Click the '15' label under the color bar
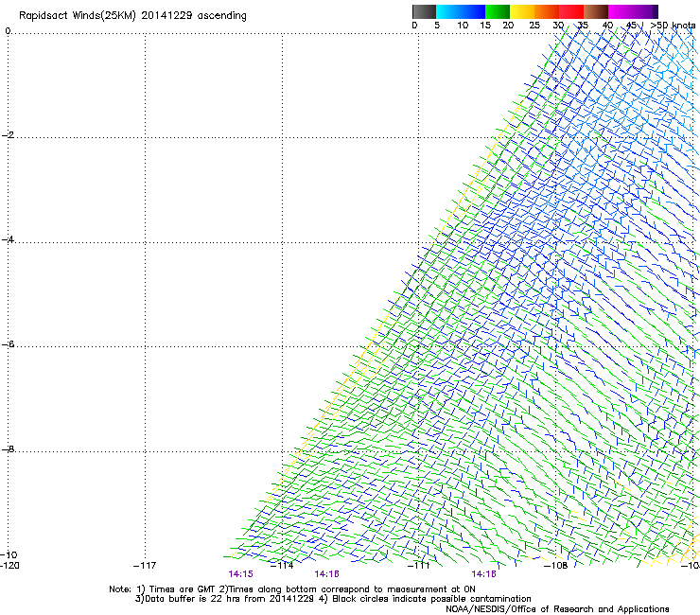Viewport: 700px width, 615px height. point(485,26)
